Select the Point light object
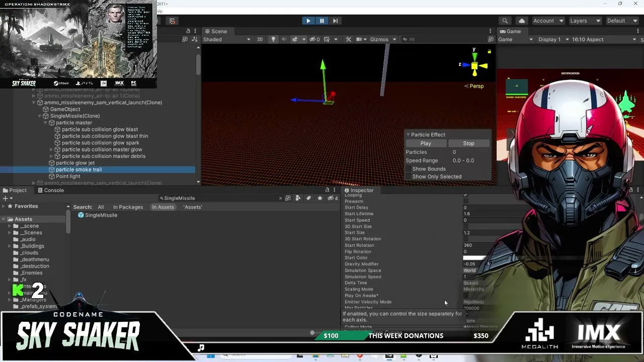Screen dimensions: 644x362 coord(68,176)
